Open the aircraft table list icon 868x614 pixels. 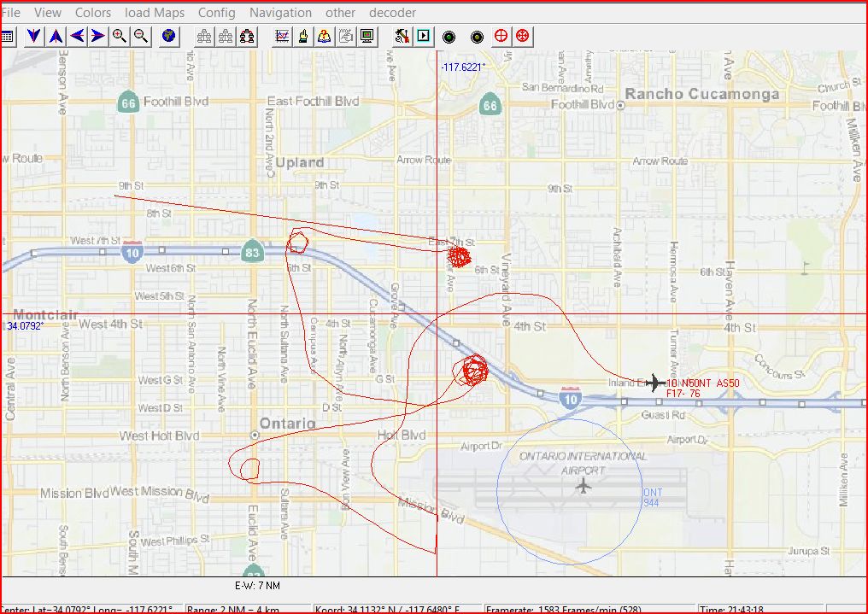(x=8, y=36)
